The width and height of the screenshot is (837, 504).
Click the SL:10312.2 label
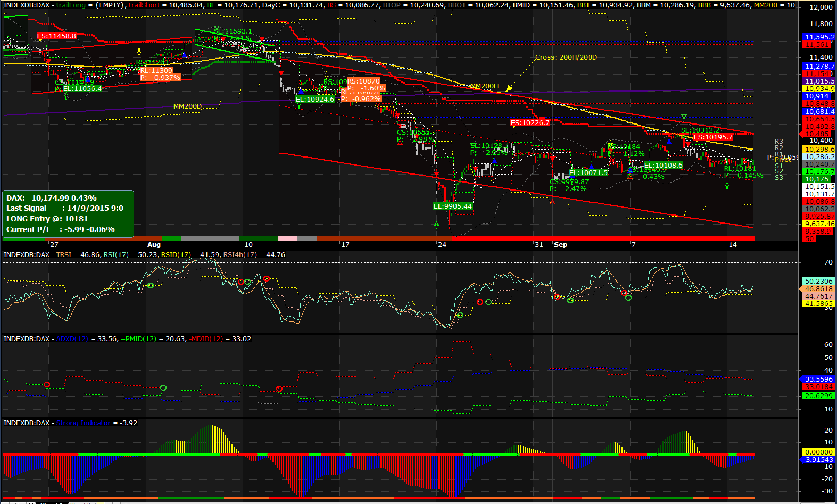coord(700,130)
